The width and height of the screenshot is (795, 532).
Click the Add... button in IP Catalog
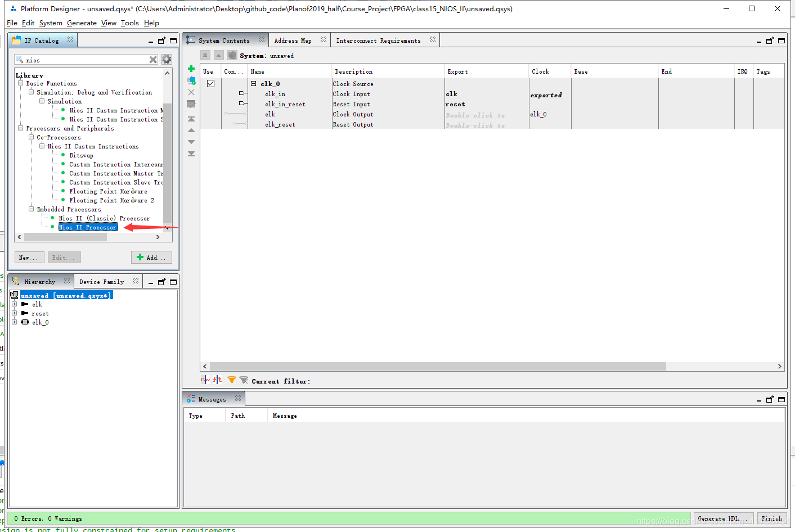tap(151, 258)
